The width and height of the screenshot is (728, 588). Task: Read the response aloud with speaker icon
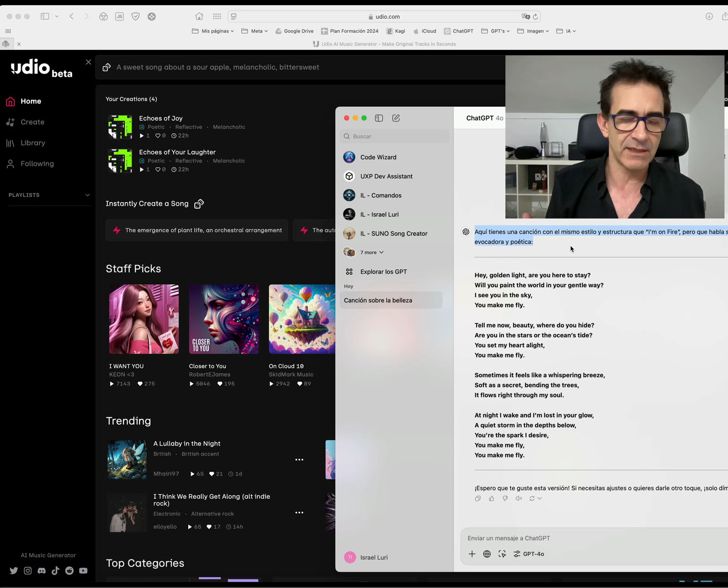coord(519,499)
